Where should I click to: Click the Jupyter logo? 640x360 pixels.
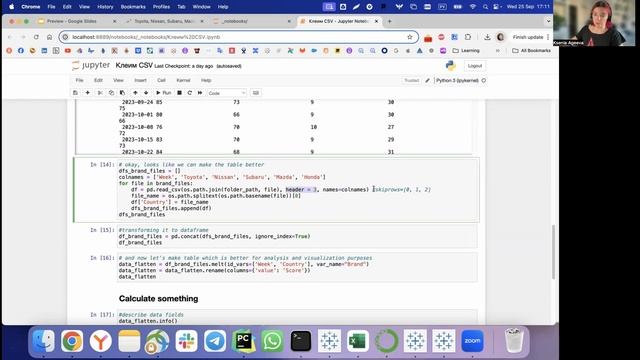(x=91, y=65)
